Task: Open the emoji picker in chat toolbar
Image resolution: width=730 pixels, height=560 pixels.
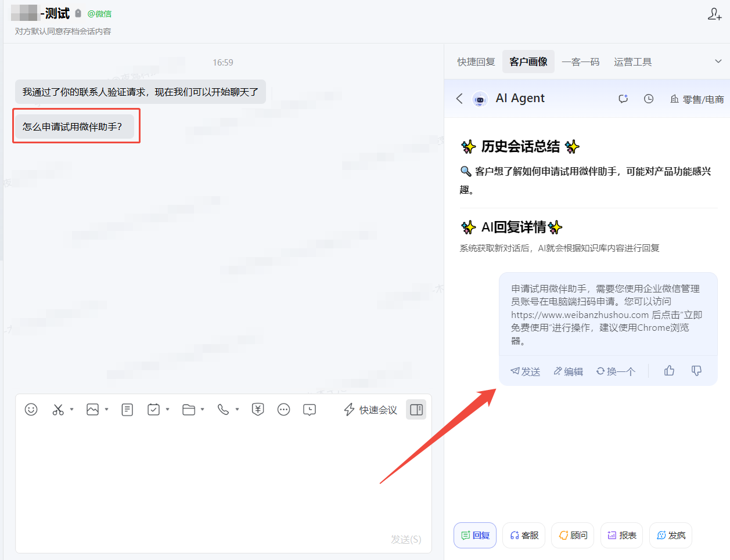Action: click(x=31, y=410)
